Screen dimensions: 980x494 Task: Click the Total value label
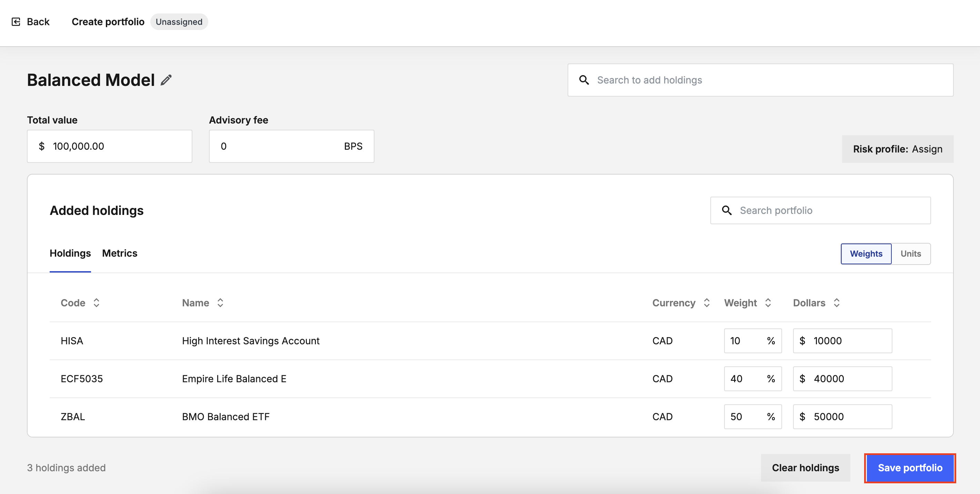(x=52, y=120)
